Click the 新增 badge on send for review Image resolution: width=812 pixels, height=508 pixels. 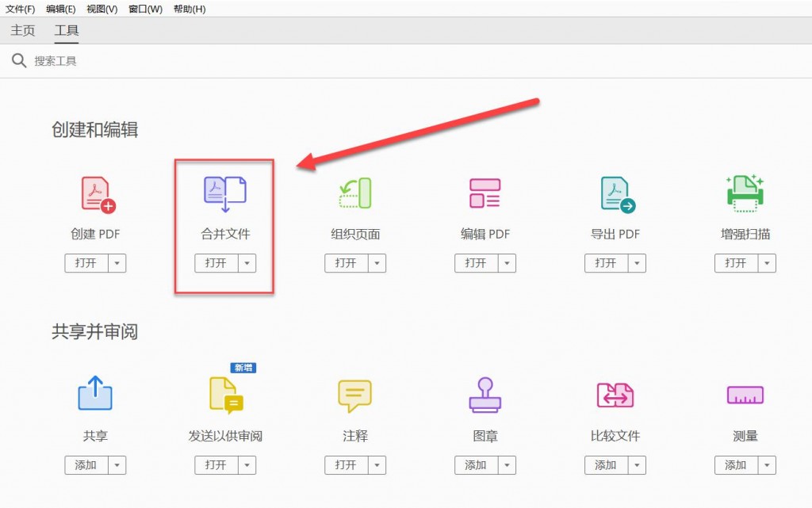coord(243,368)
